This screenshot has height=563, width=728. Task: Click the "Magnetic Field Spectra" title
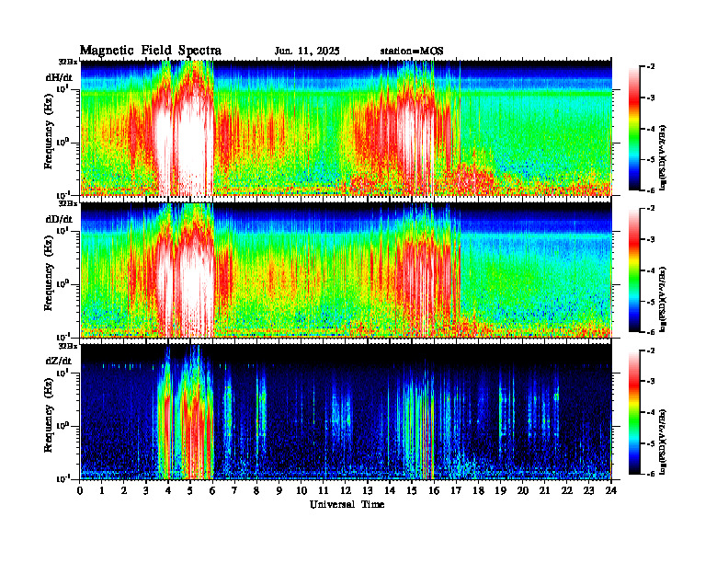tap(151, 51)
